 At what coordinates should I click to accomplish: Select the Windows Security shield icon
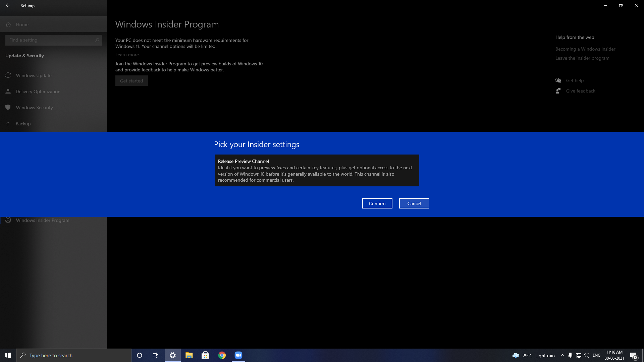[x=8, y=107]
